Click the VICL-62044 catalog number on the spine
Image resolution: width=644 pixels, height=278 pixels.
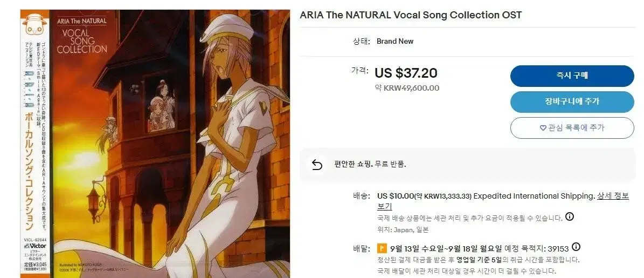pos(34,239)
